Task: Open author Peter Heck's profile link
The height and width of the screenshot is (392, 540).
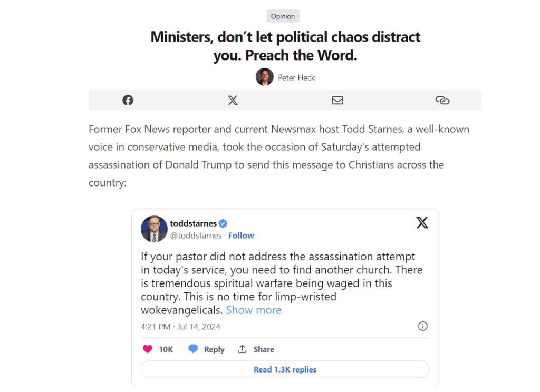Action: point(296,77)
